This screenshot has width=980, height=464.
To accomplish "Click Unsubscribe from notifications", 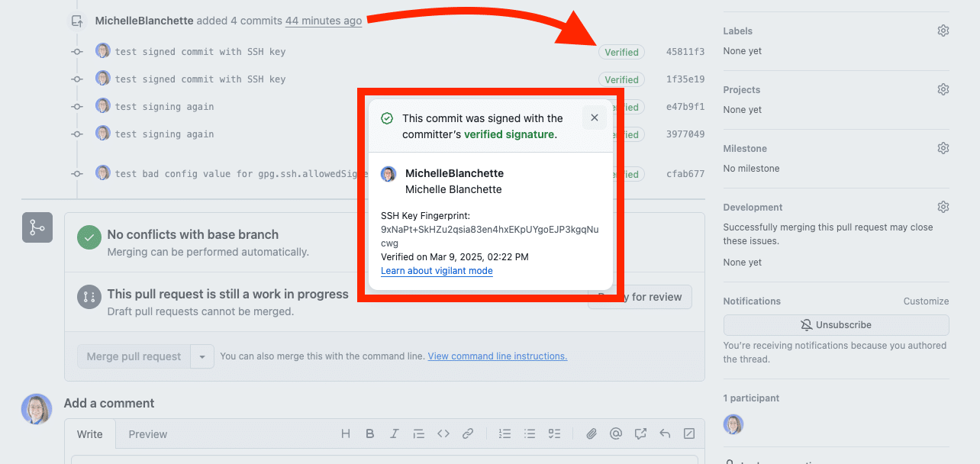I will [836, 324].
